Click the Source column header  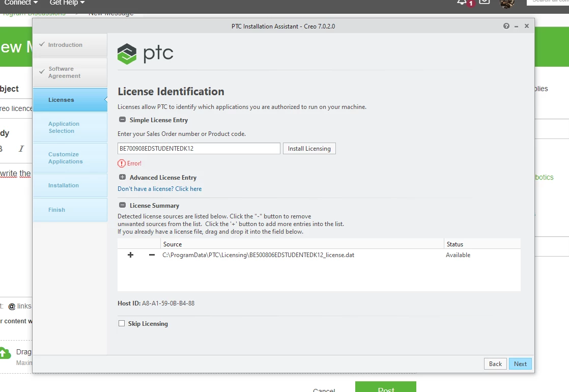click(x=302, y=244)
